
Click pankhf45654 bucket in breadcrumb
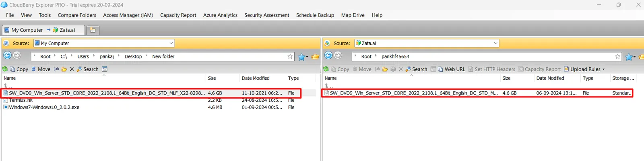pos(395,56)
